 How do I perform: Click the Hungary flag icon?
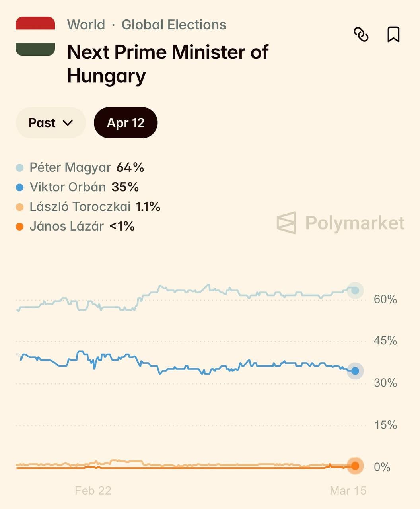(x=35, y=36)
